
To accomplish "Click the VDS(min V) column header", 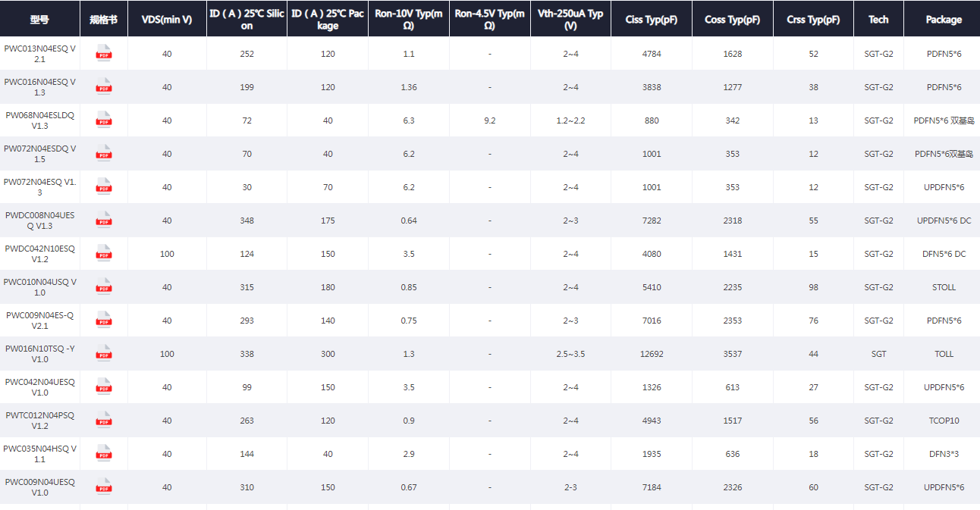I will pyautogui.click(x=167, y=20).
